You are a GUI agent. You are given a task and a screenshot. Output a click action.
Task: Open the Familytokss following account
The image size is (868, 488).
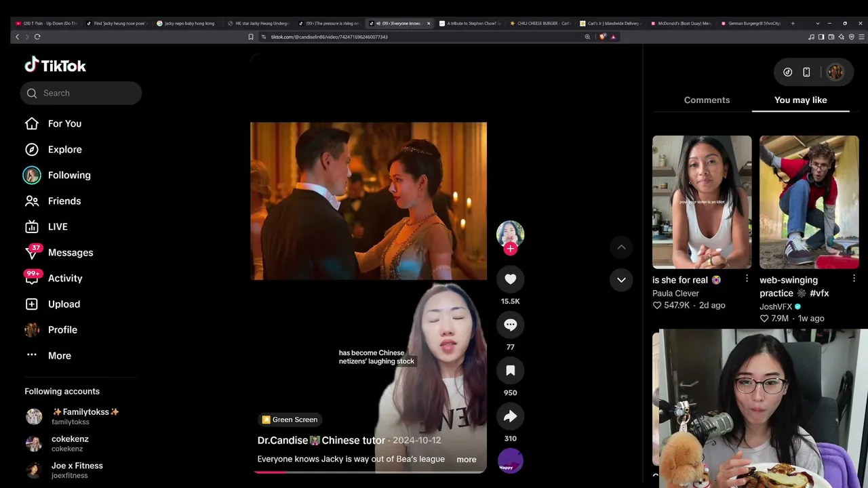pos(73,416)
